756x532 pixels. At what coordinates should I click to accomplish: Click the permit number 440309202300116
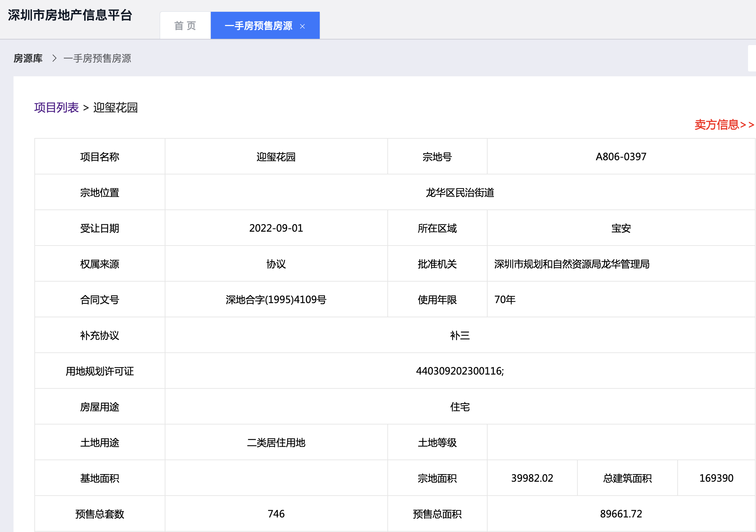coord(459,371)
